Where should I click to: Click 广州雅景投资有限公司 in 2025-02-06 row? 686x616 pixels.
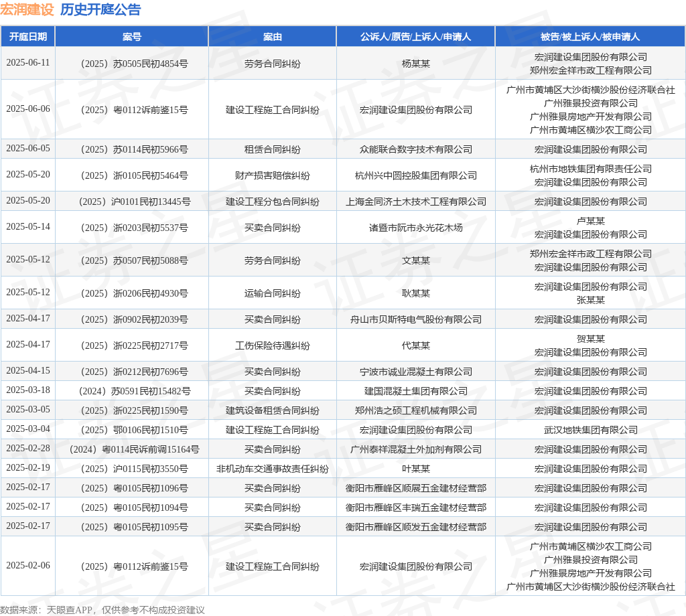tap(590, 560)
